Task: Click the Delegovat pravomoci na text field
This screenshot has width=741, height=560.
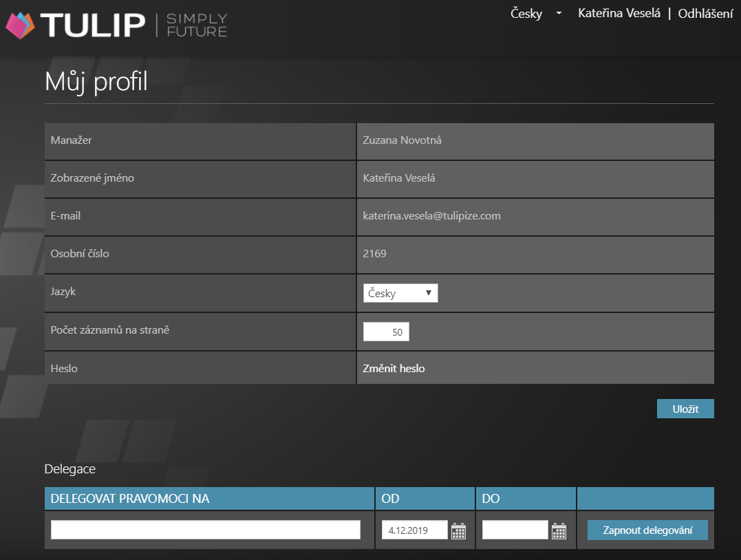Action: click(205, 530)
